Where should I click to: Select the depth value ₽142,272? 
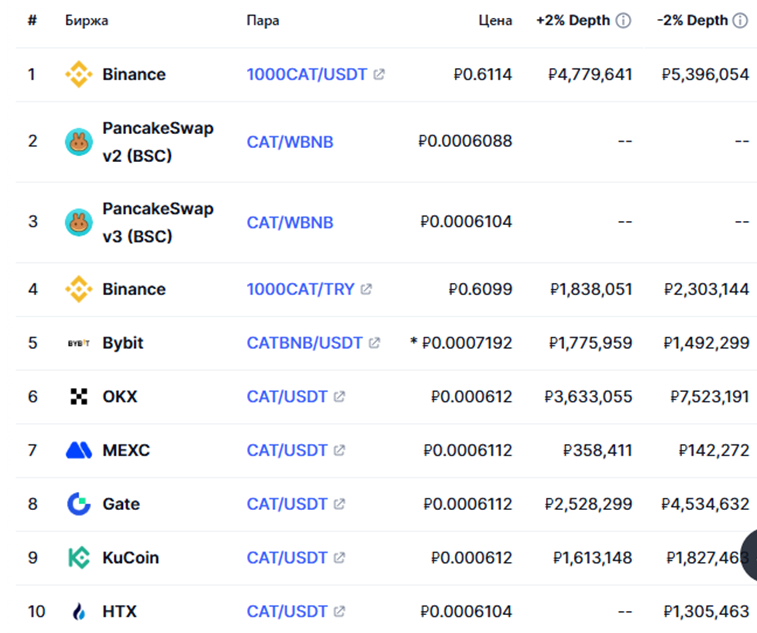[714, 450]
